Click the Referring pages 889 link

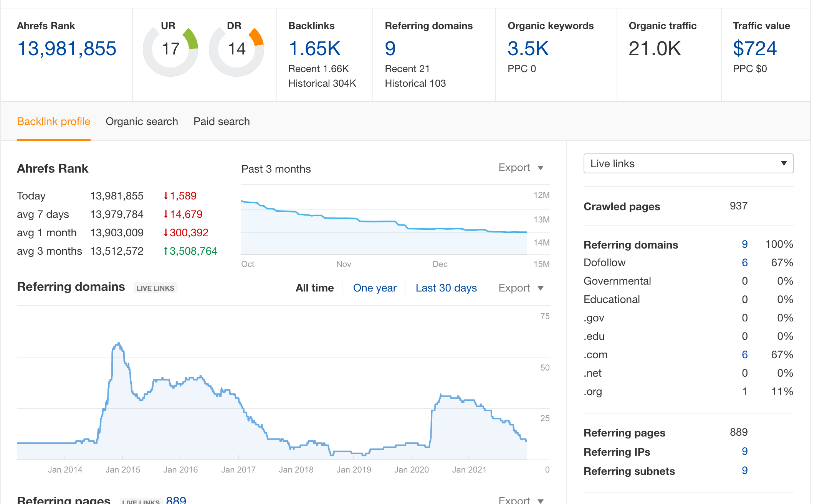tap(176, 500)
